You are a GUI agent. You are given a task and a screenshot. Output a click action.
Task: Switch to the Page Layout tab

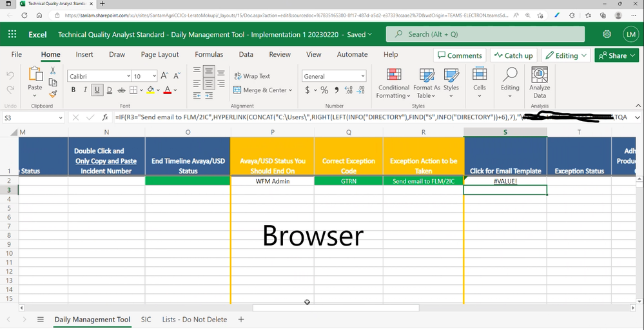tap(160, 54)
